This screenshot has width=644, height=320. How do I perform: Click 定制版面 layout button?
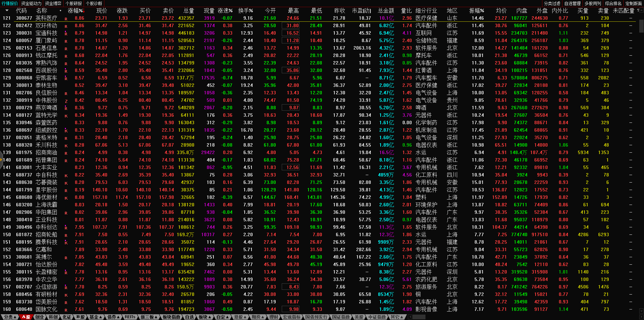(633, 3)
